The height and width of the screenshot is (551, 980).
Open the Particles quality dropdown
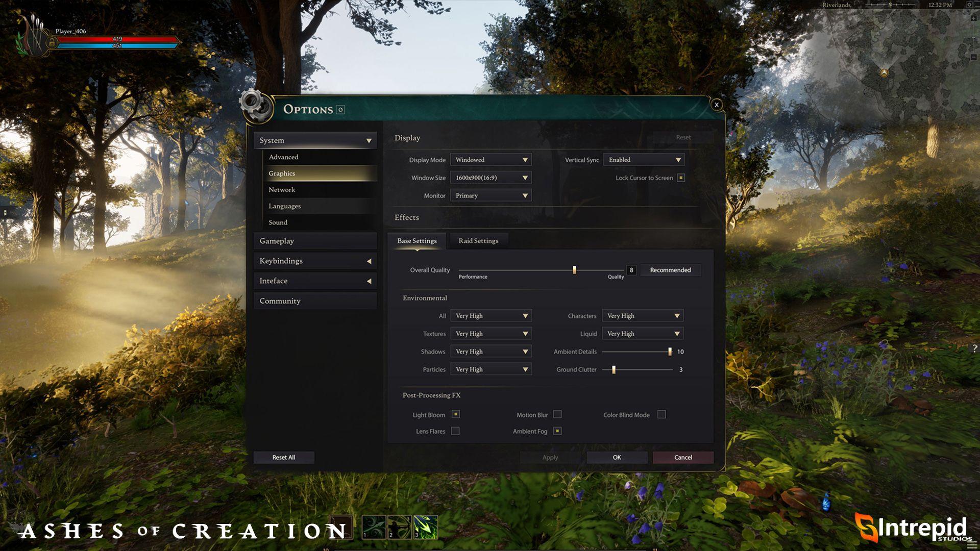(x=491, y=369)
